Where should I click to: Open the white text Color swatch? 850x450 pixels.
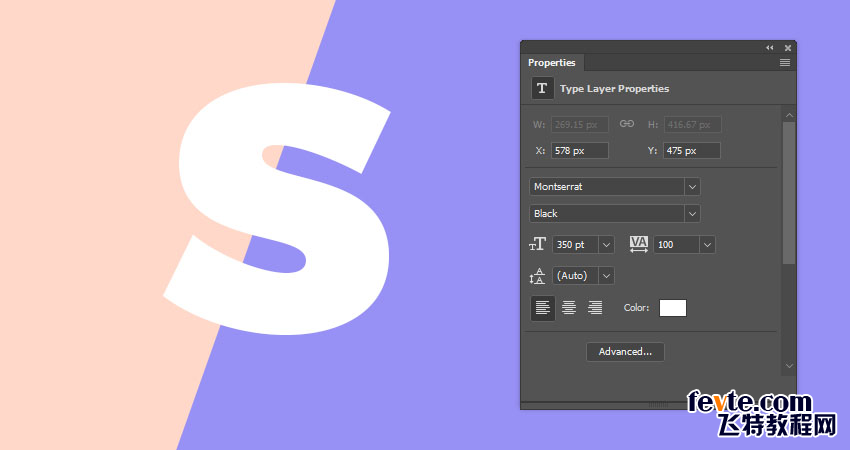pos(673,308)
